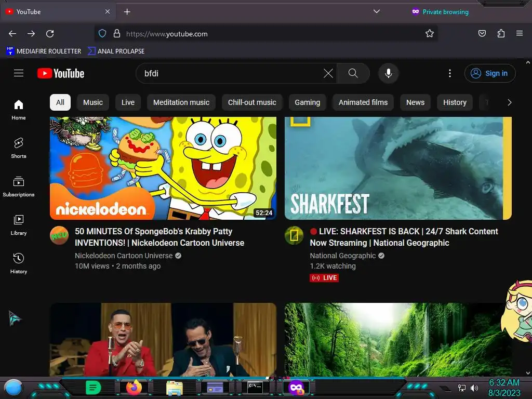Screen dimensions: 532x399
Task: Open a new tab with the plus
Action: pos(127,12)
